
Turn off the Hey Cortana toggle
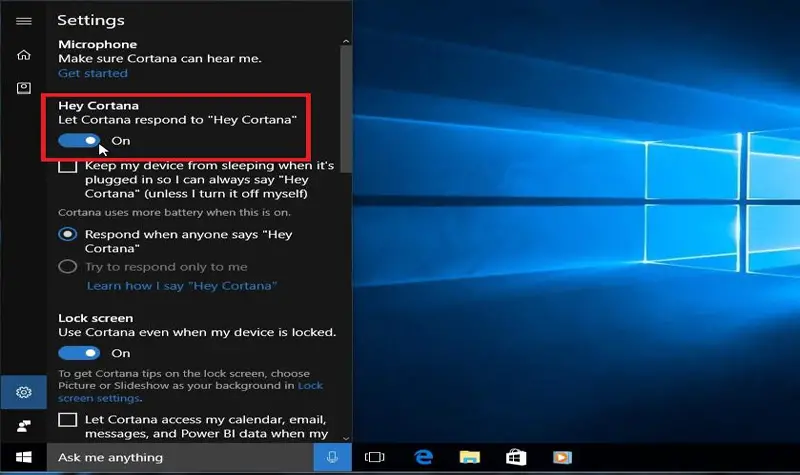[x=79, y=140]
